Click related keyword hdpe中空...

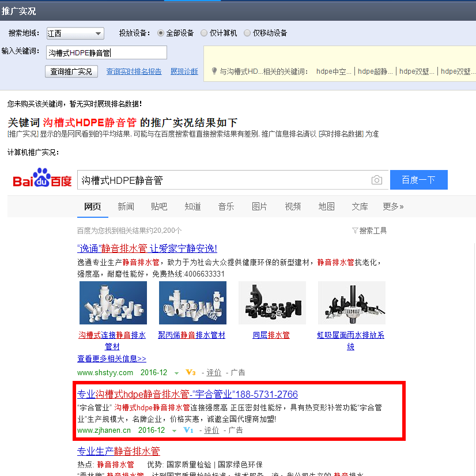334,71
